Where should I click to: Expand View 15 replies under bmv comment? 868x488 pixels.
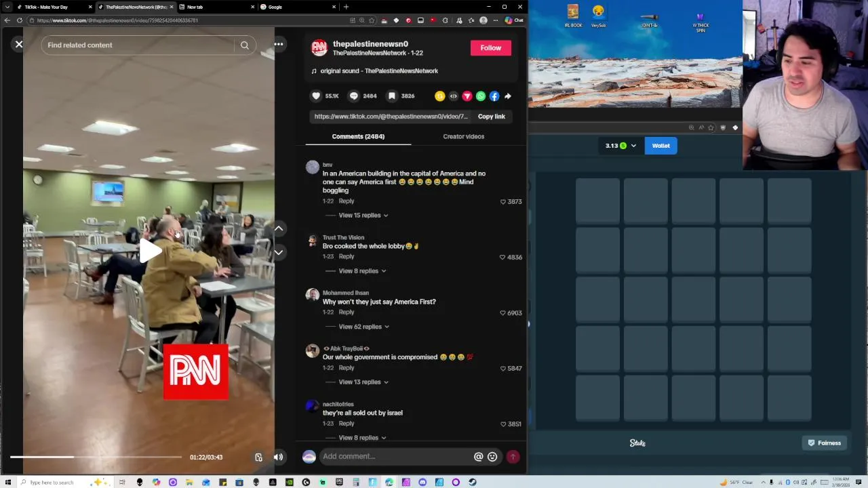pos(363,215)
